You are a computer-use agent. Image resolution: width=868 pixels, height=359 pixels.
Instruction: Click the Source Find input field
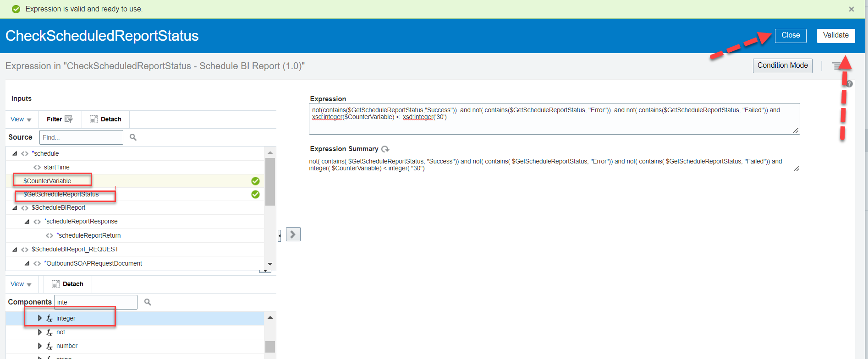click(x=81, y=137)
